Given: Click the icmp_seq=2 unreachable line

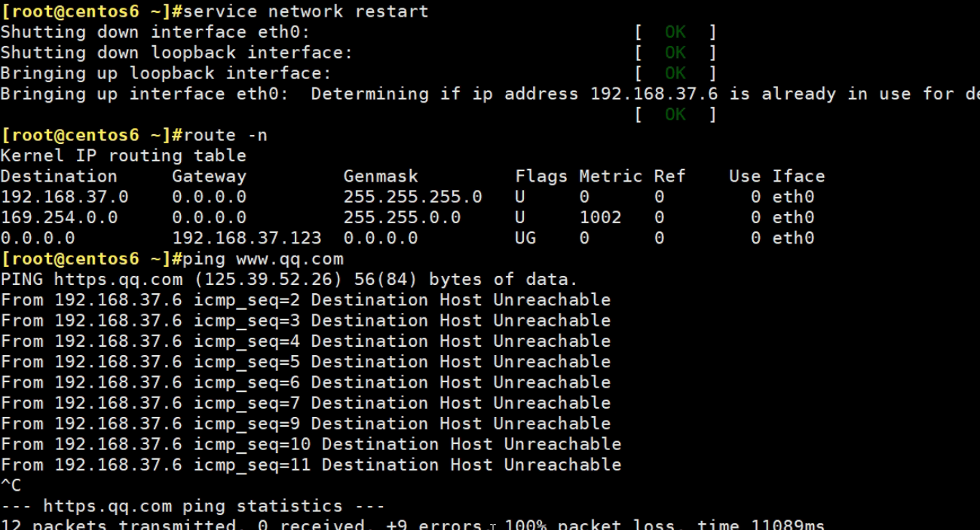Looking at the screenshot, I should point(305,300).
